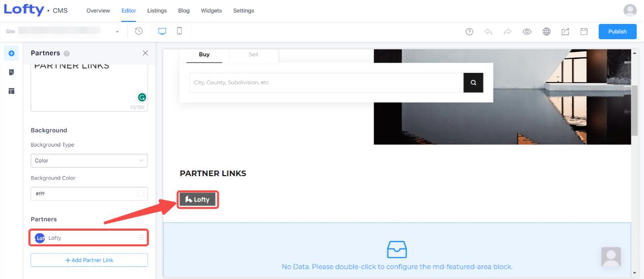
Task: Switch to the Editor tab
Action: (x=129, y=11)
